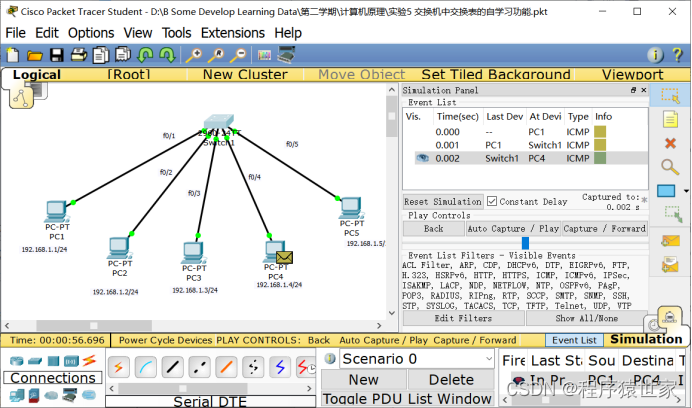Print using the printer icon
The image size is (692, 408).
(x=79, y=55)
